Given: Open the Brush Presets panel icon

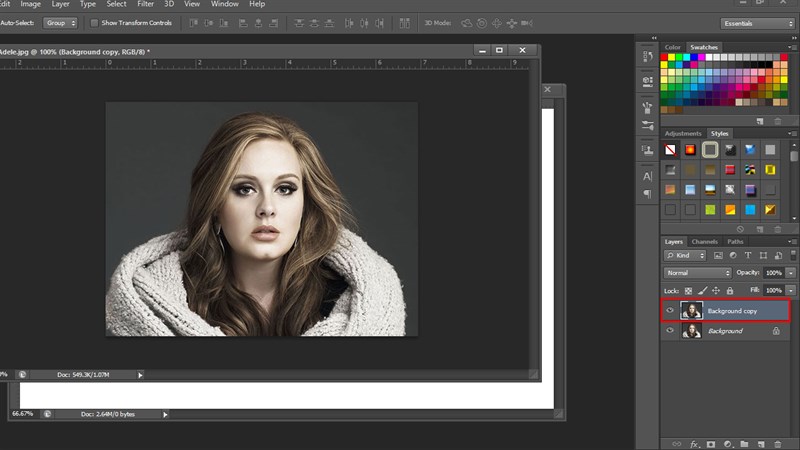Looking at the screenshot, I should 647,125.
